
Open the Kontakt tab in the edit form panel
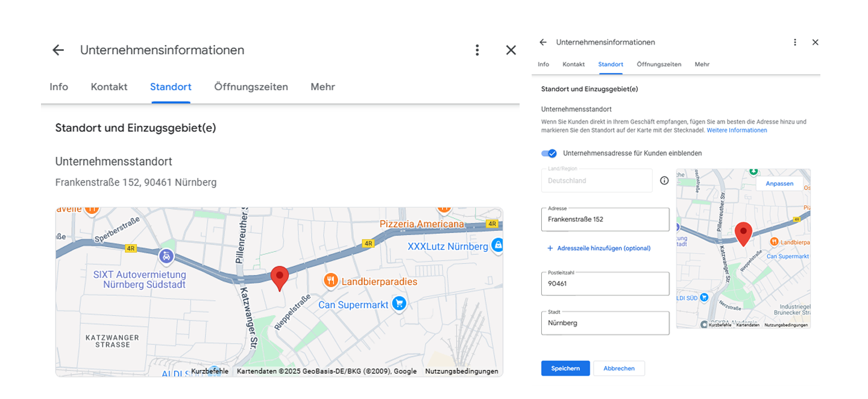[573, 64]
